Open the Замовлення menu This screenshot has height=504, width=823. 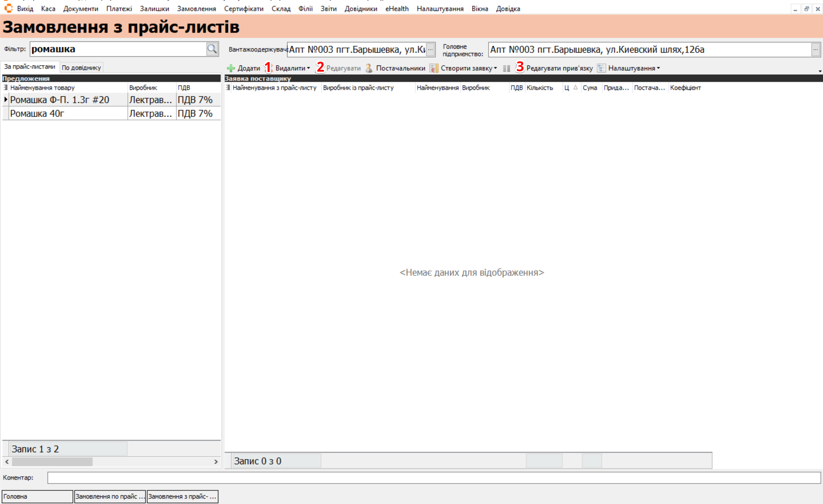point(196,8)
